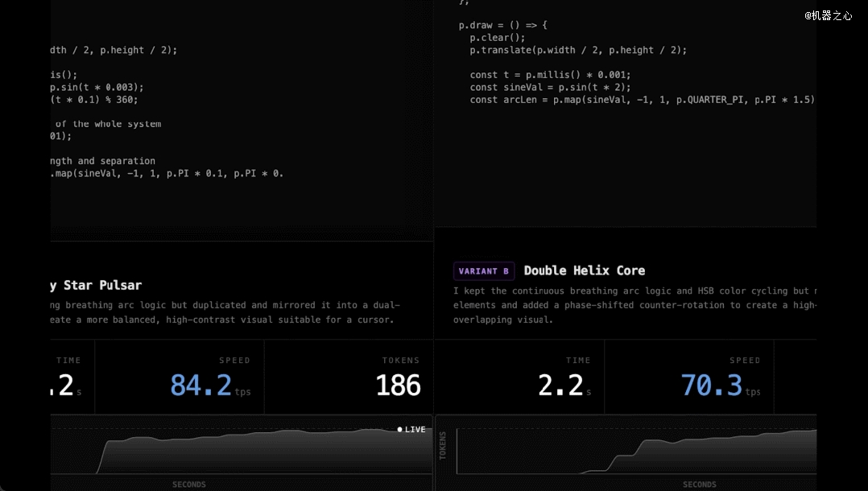Click SECONDS label under the right chart
Screen dimensions: 868x491
coord(699,485)
